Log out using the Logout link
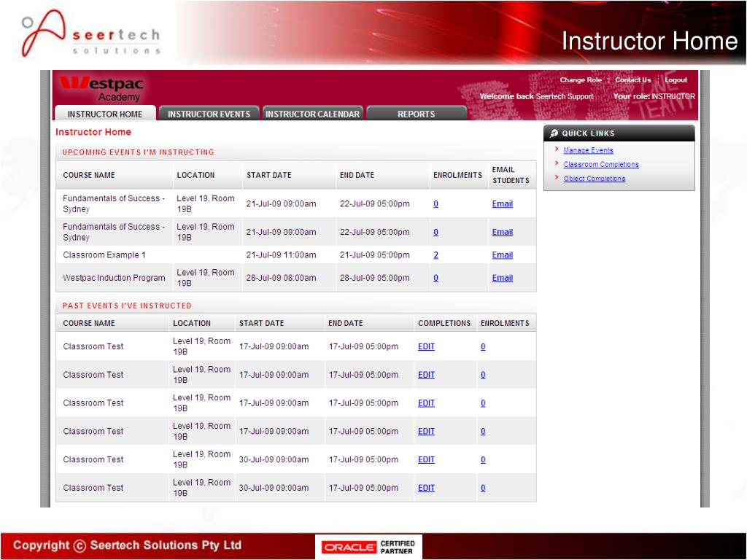This screenshot has height=560, width=747. tap(676, 80)
